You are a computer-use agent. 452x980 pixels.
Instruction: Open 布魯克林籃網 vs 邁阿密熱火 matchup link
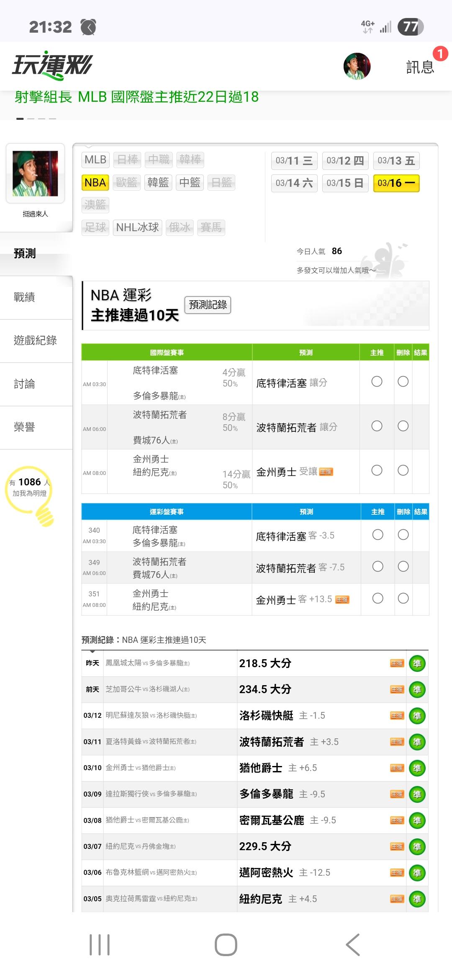coord(151,872)
